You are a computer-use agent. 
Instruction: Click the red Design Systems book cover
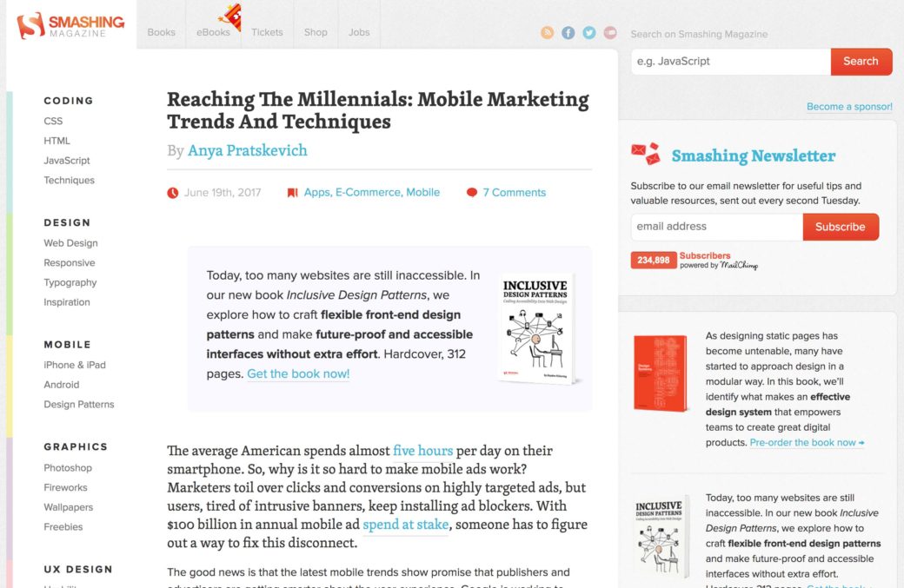click(x=660, y=373)
